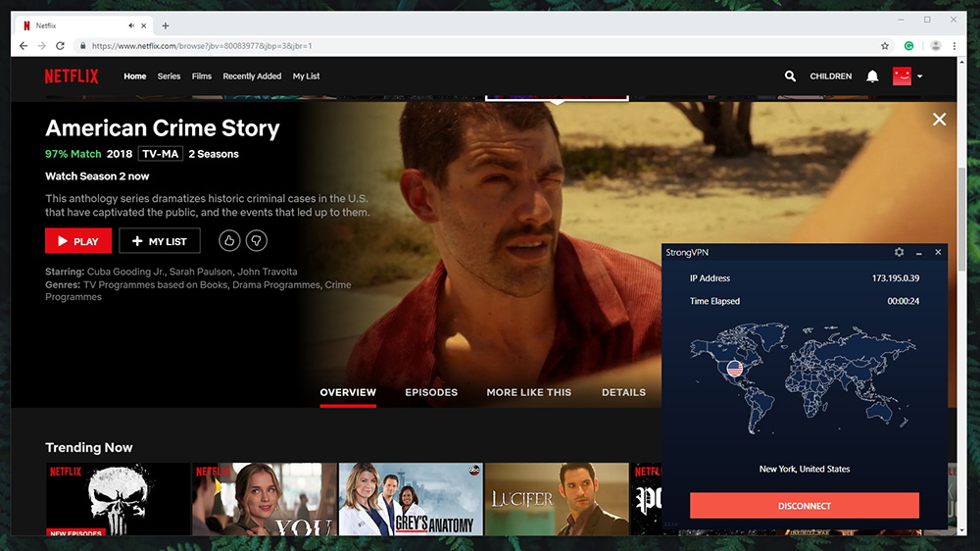Click Cuba Gooding Jr. cast link
The width and height of the screenshot is (980, 551).
click(x=126, y=272)
